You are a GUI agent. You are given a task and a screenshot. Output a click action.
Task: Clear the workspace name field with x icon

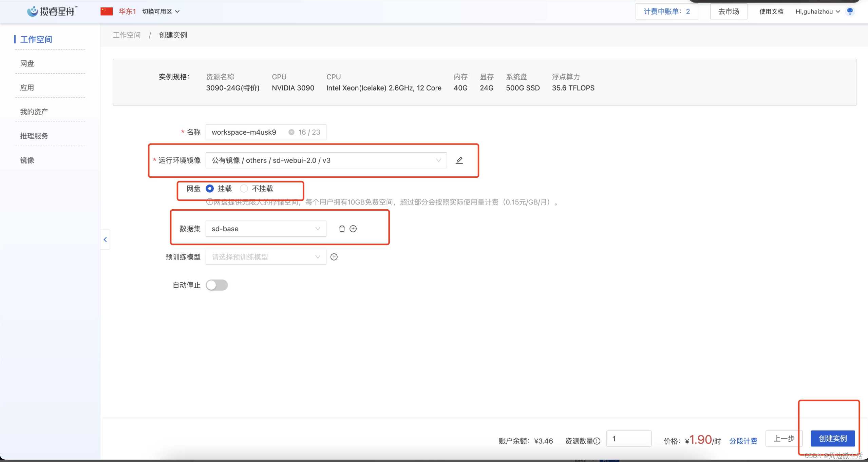(291, 132)
